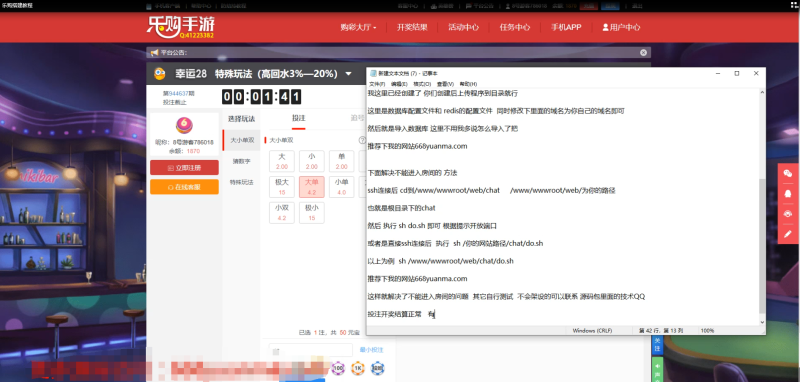The height and width of the screenshot is (382, 800).
Task: Open customer service headset icon on sidebar
Action: coord(788,214)
